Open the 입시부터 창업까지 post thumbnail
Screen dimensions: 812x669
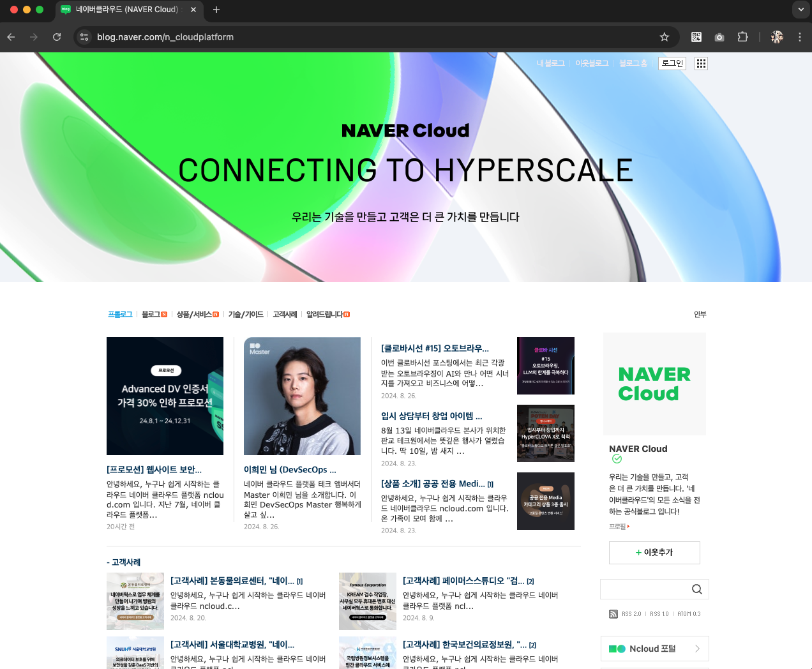coord(546,433)
